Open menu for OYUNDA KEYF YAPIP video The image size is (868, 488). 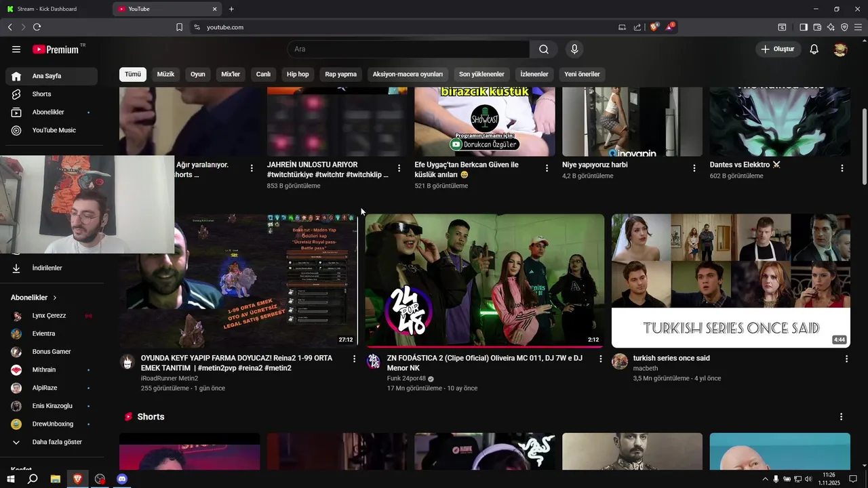354,359
